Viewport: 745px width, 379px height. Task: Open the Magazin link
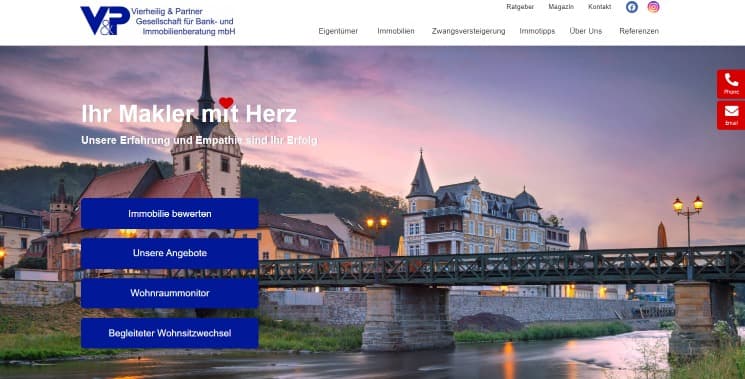[x=561, y=7]
